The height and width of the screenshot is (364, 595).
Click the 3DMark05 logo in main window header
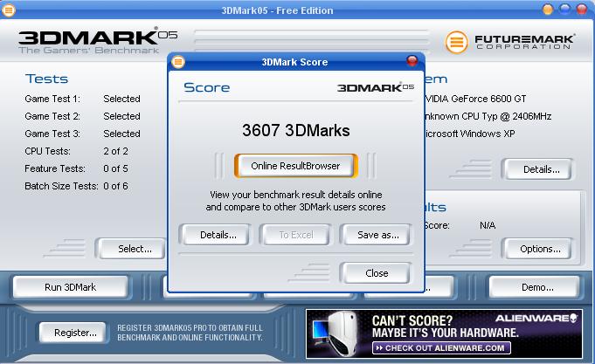pos(98,40)
